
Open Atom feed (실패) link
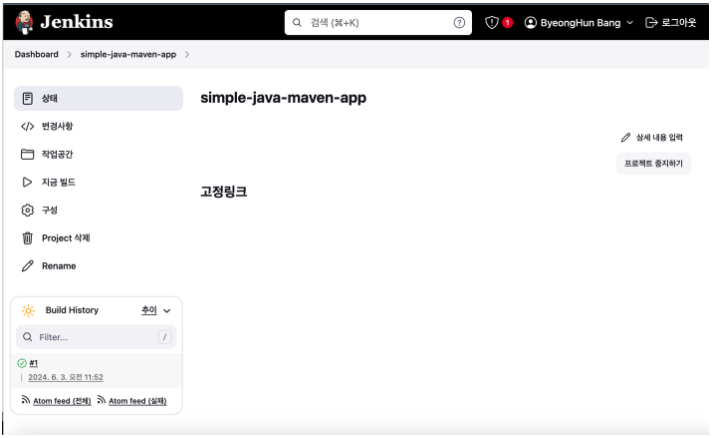coord(138,401)
